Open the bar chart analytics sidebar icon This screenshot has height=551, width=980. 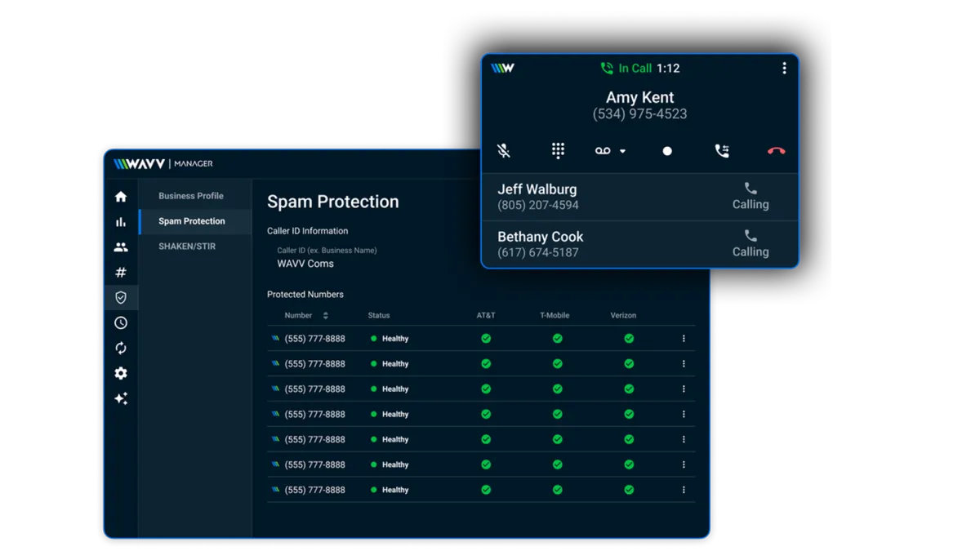point(121,222)
